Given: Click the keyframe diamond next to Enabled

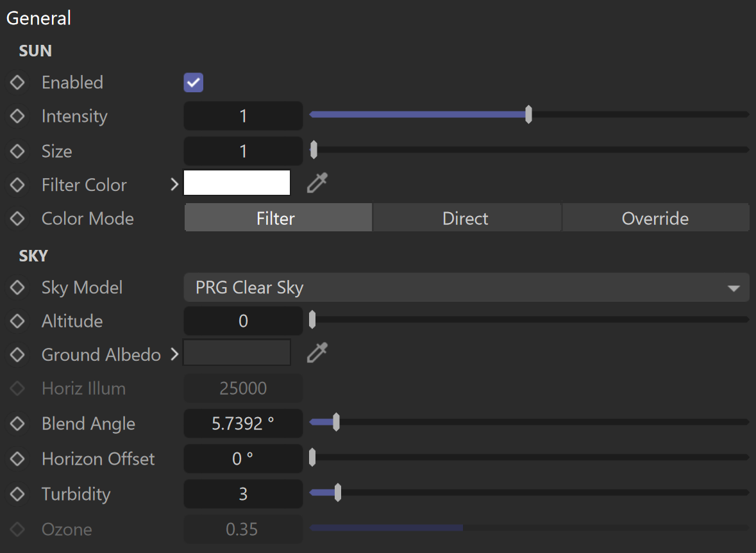Looking at the screenshot, I should click(x=17, y=83).
